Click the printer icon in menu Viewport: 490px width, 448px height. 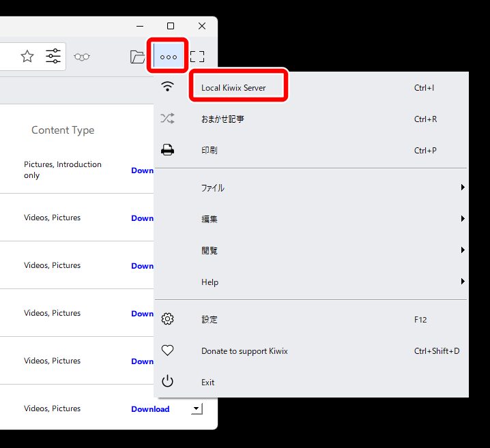(x=167, y=150)
